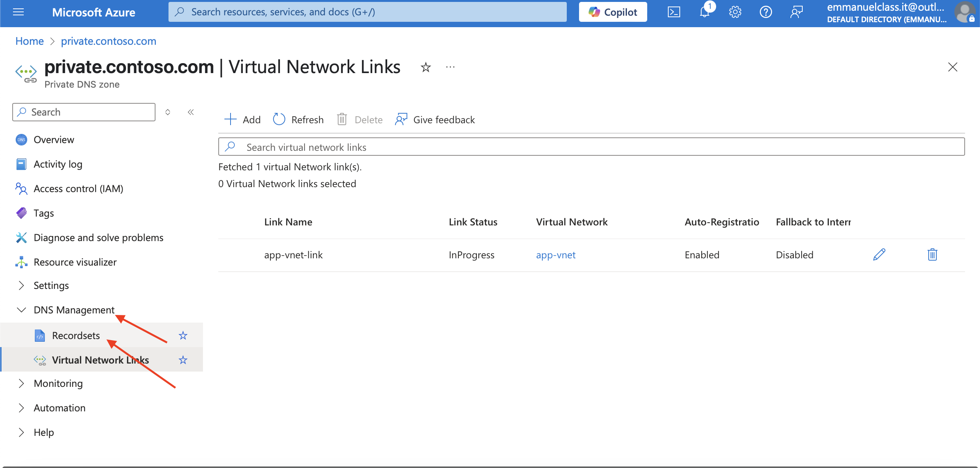Open Activity log menu entry
Image resolution: width=980 pixels, height=468 pixels.
tap(58, 164)
